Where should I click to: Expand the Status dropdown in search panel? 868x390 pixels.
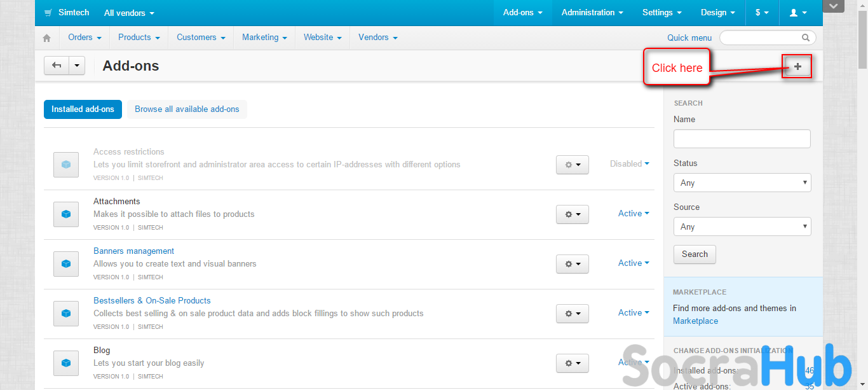click(x=742, y=183)
